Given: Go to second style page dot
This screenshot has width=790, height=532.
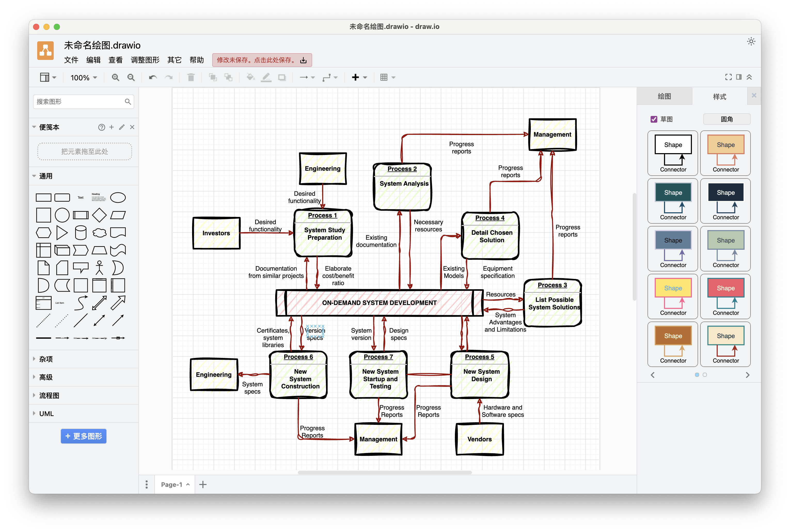Looking at the screenshot, I should point(705,374).
